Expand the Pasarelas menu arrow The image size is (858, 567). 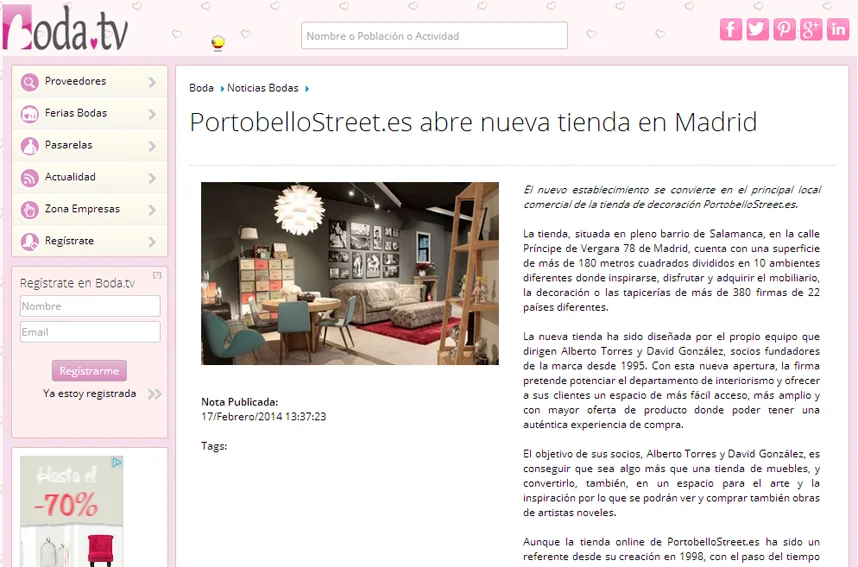(152, 146)
